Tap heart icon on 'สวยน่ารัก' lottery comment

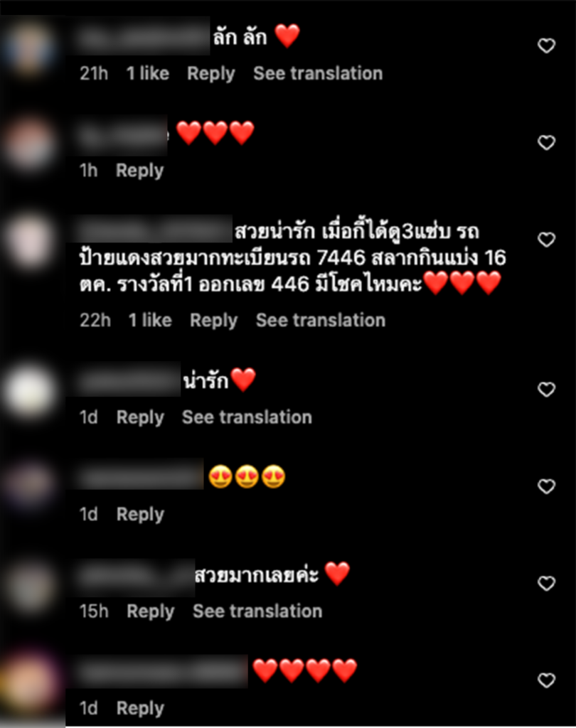coord(546,240)
